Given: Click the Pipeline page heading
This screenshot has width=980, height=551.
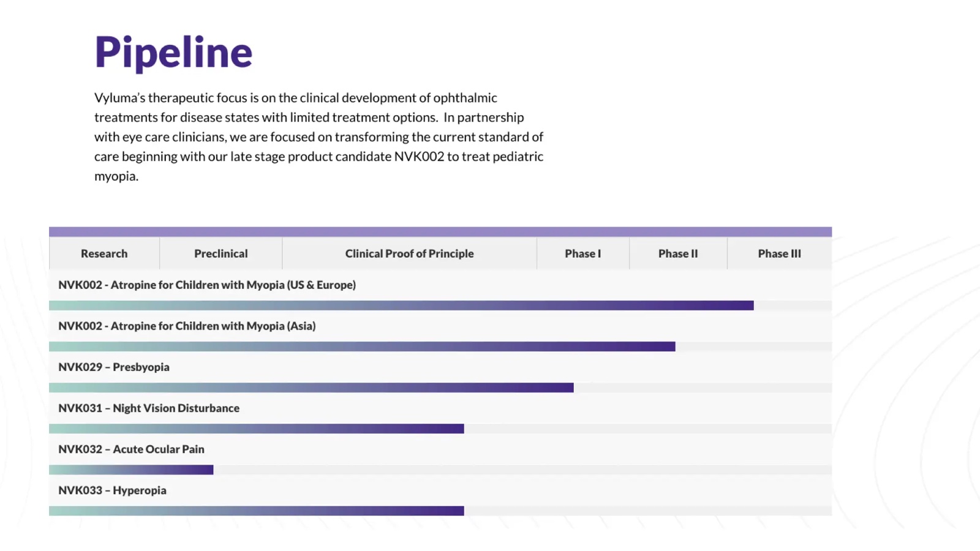Looking at the screenshot, I should 173,52.
